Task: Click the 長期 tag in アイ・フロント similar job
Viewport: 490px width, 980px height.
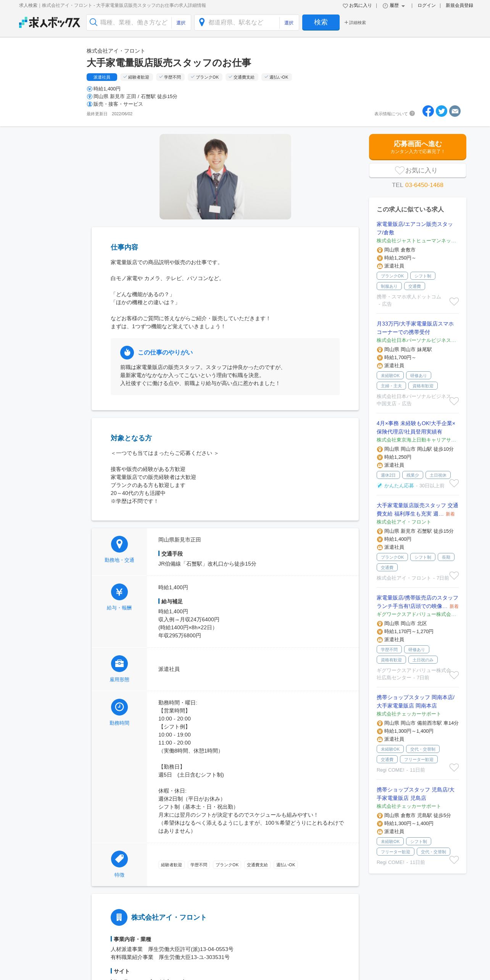Action: (x=446, y=557)
